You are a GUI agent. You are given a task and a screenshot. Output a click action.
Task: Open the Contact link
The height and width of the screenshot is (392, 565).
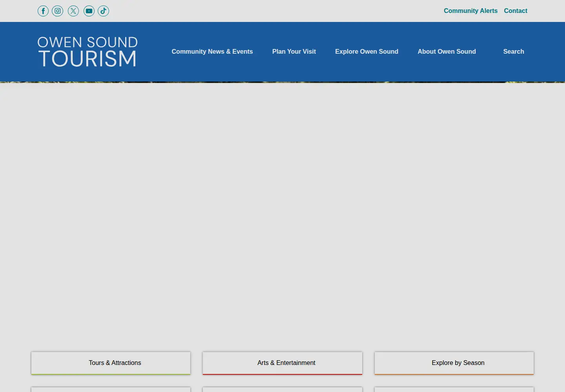pyautogui.click(x=516, y=11)
